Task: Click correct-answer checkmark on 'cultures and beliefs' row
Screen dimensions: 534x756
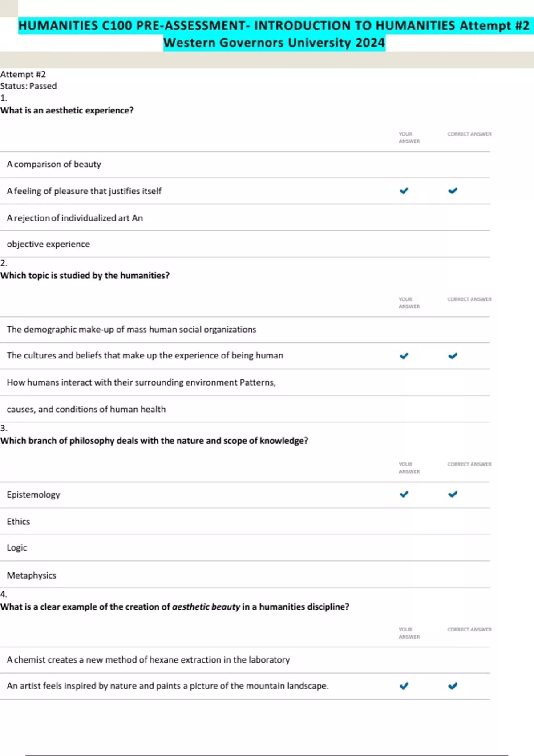Action: point(453,356)
